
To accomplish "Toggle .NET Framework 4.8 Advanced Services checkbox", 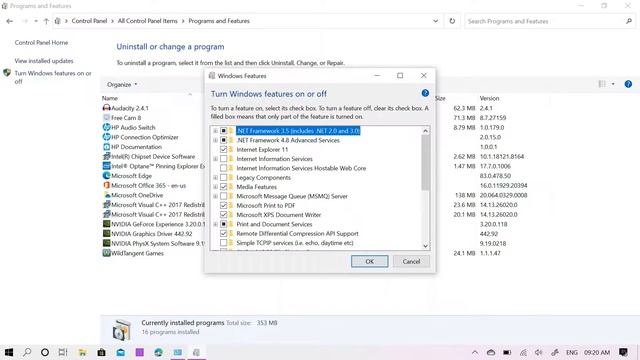I will (x=223, y=140).
